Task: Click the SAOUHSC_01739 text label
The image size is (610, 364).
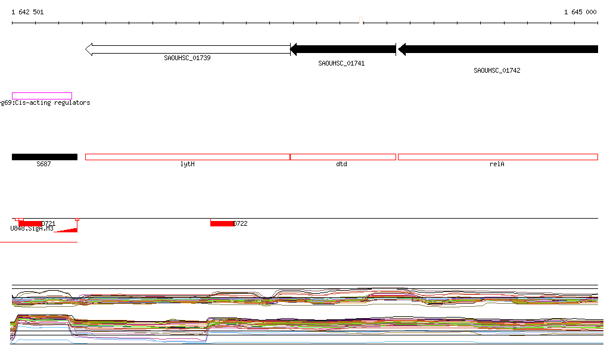Action: 187,58
